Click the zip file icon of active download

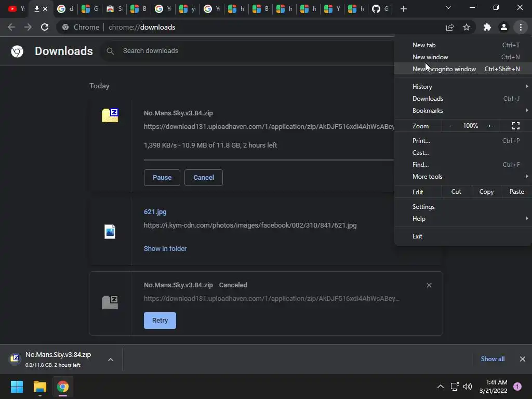point(110,115)
